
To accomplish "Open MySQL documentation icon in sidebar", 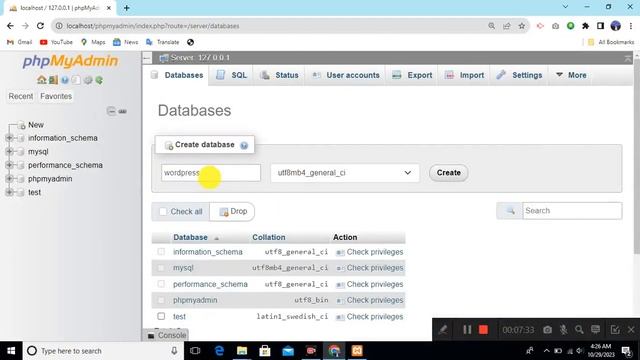I will [76, 80].
